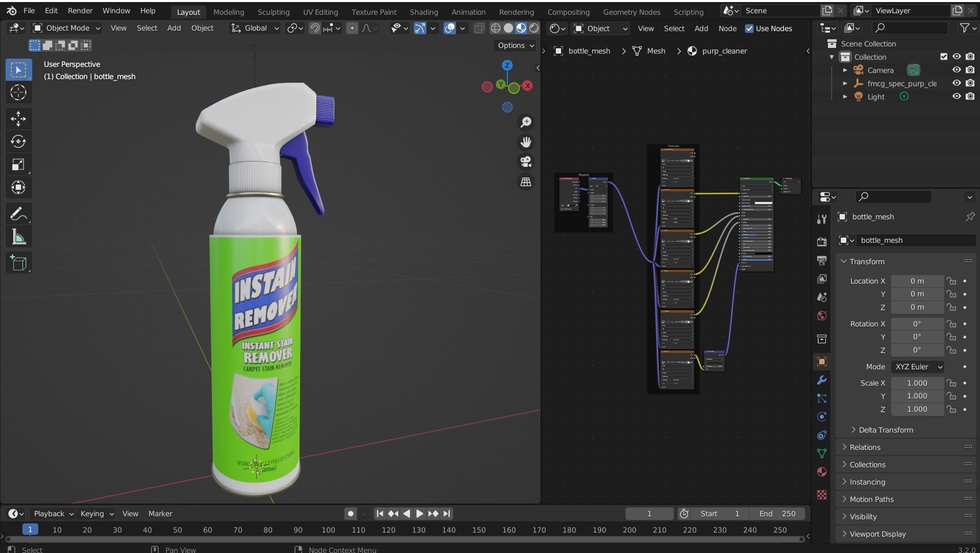Jump to the first frame
This screenshot has height=553, width=980.
(380, 514)
